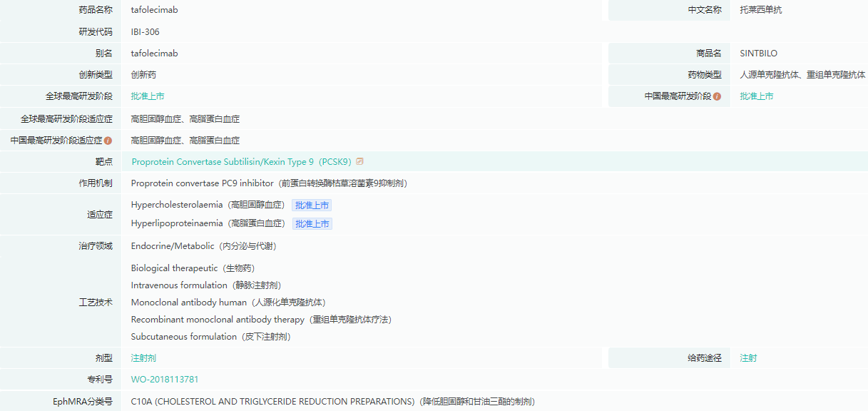This screenshot has height=411, width=868.
Task: Click the 专利号 field label
Action: click(100, 380)
